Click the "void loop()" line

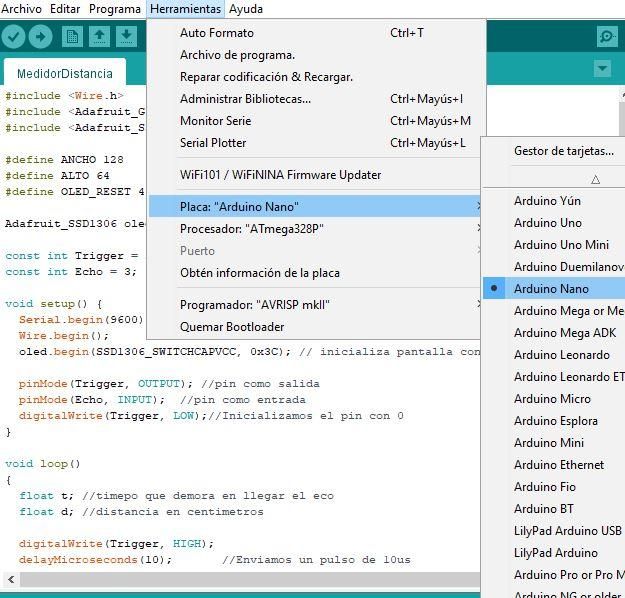(x=43, y=464)
